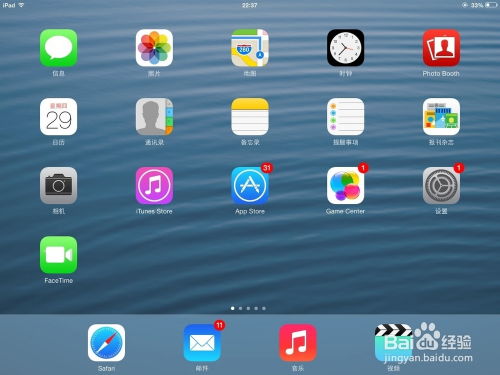Launch the Music app in dock
The height and width of the screenshot is (375, 500).
[x=298, y=343]
